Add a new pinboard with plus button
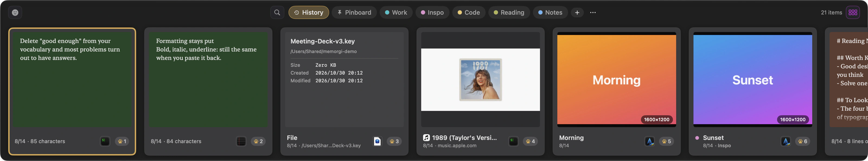The height and width of the screenshot is (161, 868). click(577, 12)
